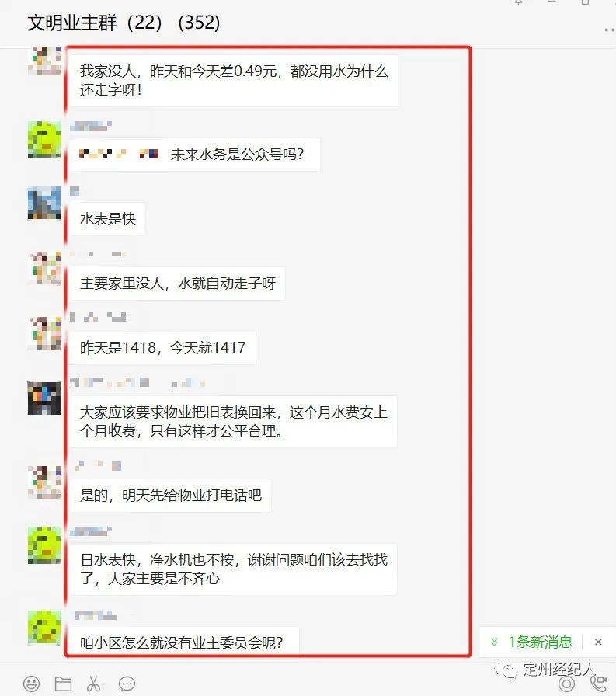This screenshot has width=616, height=696.
Task: Open avatar next to 水表是快 message
Action: (44, 204)
